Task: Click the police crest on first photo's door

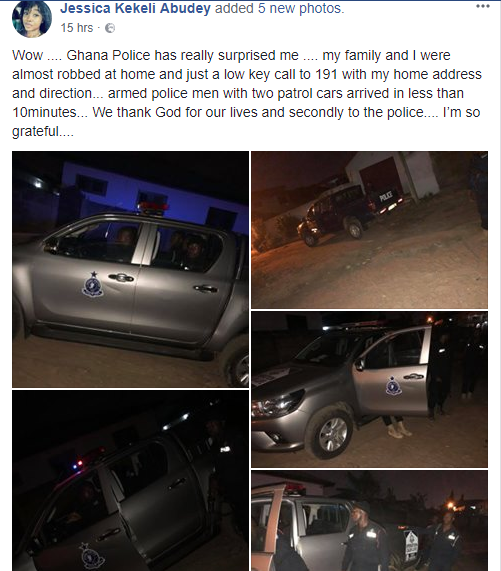Action: click(x=93, y=285)
